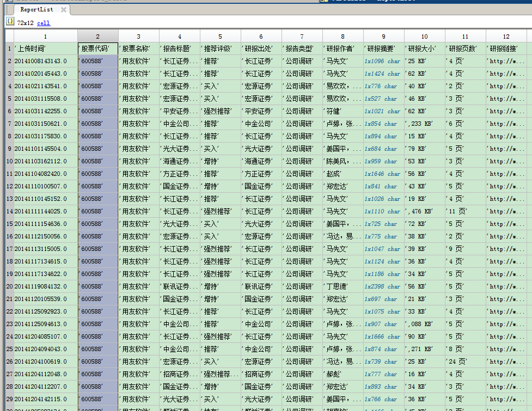
Task: Select column header 9
Action: tap(383, 36)
